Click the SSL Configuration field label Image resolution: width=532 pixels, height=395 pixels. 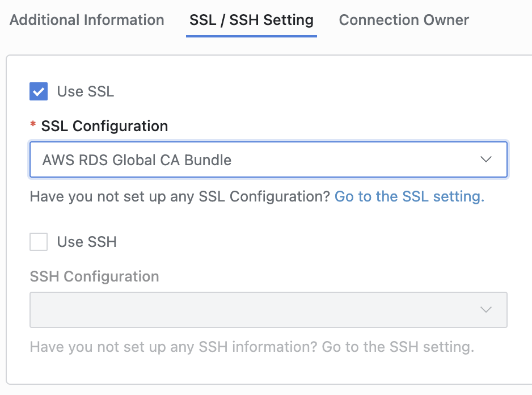tap(104, 126)
